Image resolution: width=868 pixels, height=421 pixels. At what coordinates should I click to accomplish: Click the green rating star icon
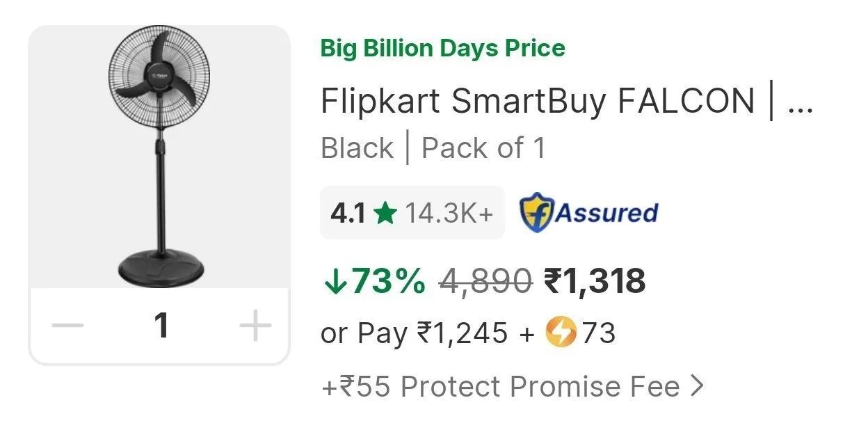(x=385, y=214)
